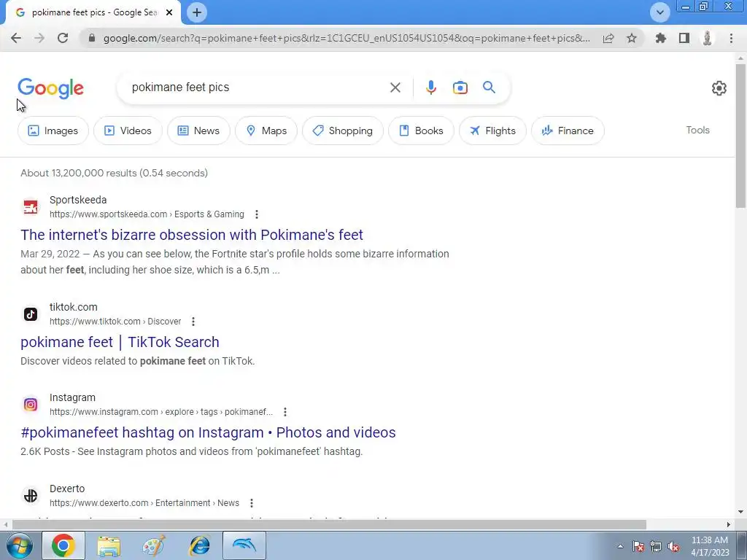The height and width of the screenshot is (560, 747).
Task: Click the address bar URL
Action: pyautogui.click(x=347, y=38)
